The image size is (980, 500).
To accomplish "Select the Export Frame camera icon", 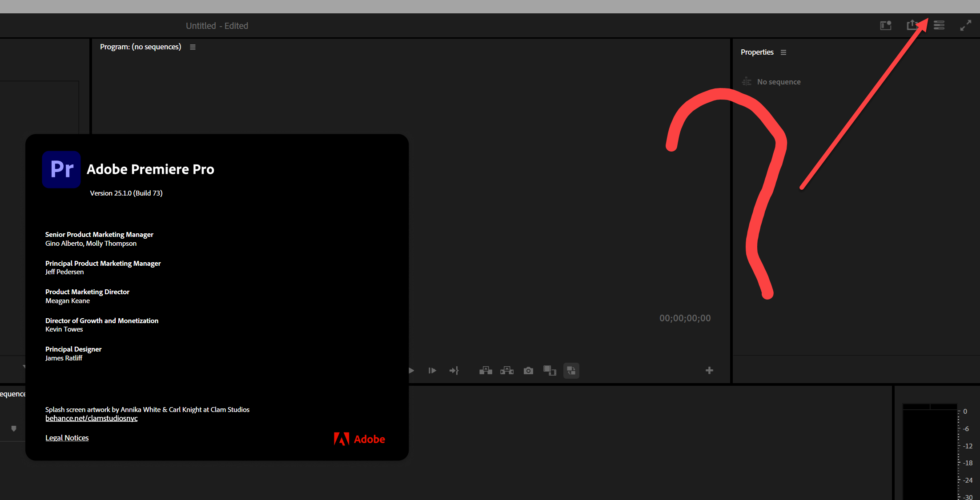I will click(x=528, y=371).
